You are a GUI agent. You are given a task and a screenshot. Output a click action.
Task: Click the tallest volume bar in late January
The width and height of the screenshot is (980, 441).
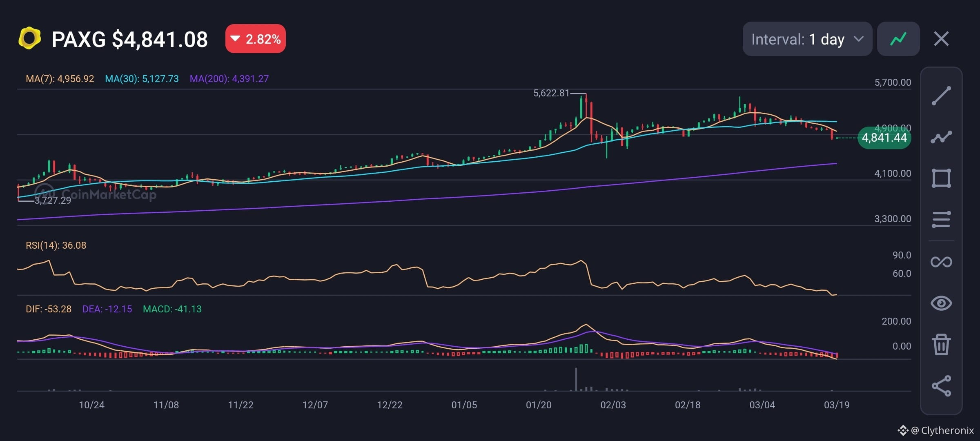tap(576, 379)
